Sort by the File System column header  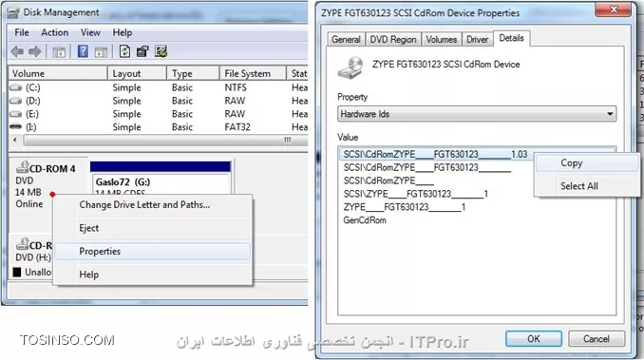[253, 73]
